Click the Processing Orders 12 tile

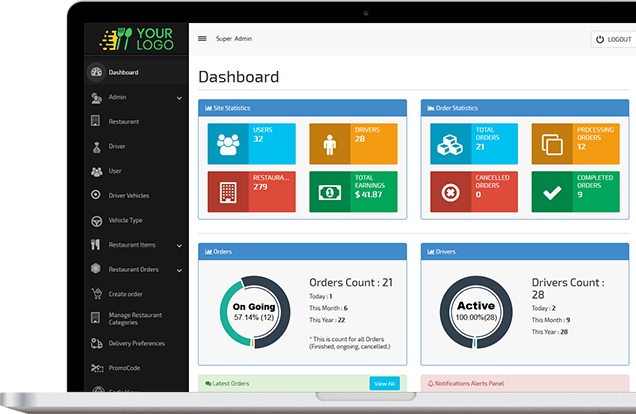pyautogui.click(x=576, y=144)
